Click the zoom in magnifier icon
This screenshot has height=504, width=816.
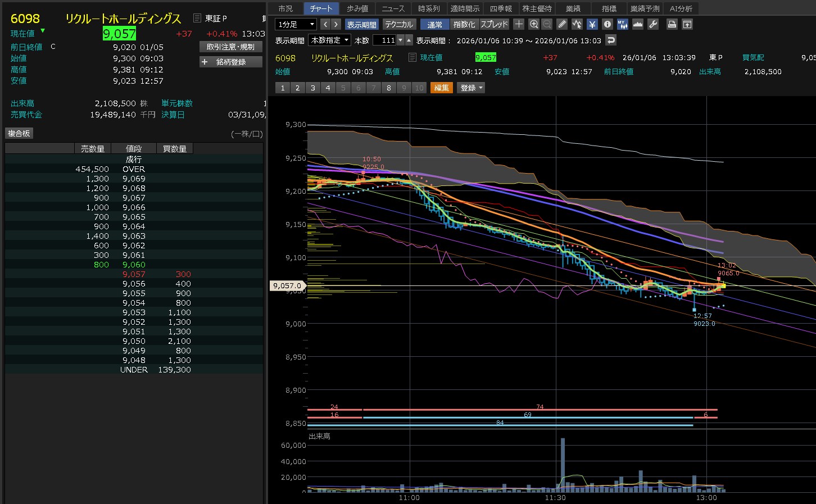pos(534,24)
